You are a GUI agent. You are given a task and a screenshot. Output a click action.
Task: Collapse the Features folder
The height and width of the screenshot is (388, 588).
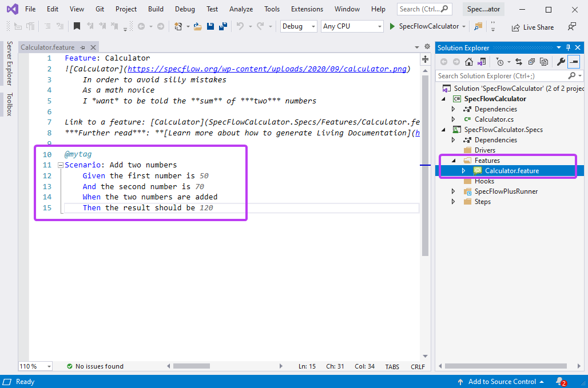point(454,161)
